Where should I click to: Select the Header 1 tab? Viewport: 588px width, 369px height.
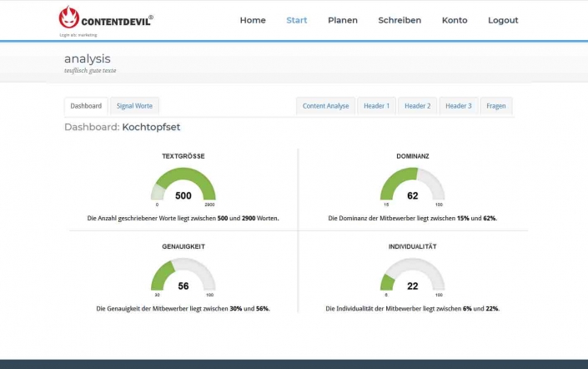pyautogui.click(x=376, y=106)
